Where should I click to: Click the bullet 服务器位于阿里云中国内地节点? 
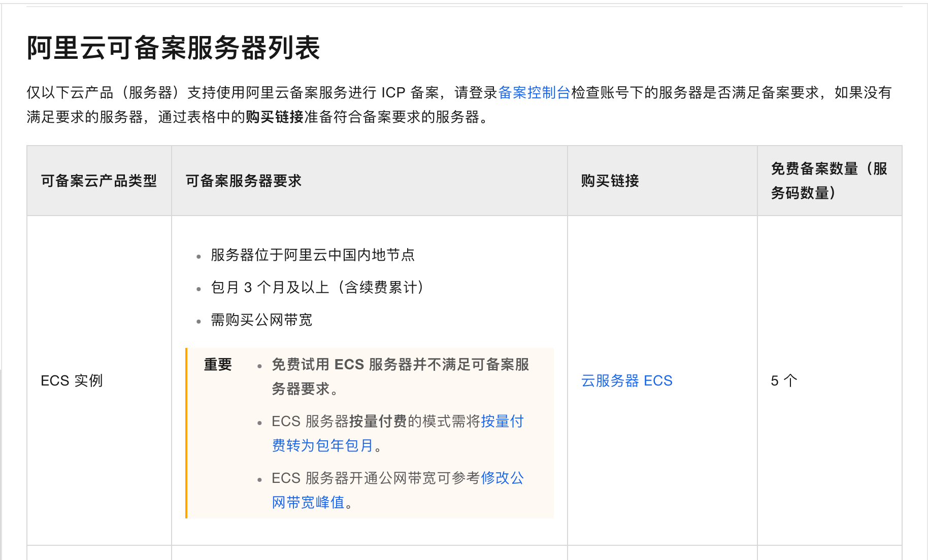point(313,255)
